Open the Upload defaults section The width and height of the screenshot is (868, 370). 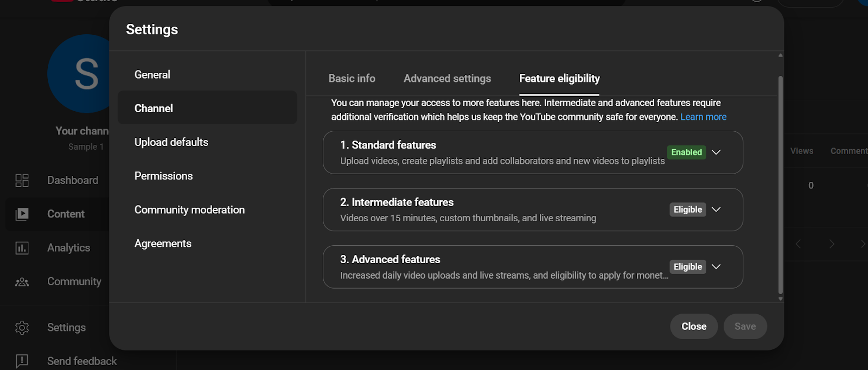pos(207,142)
